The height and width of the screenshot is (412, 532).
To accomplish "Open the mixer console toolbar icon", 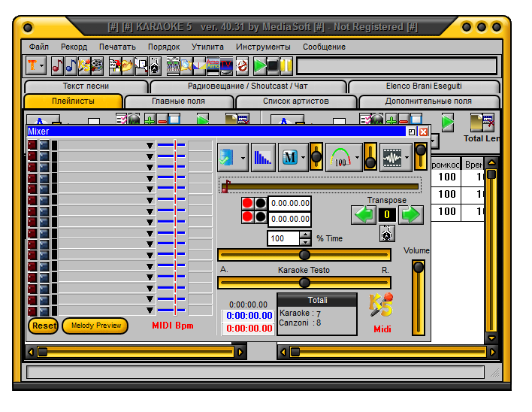I will click(173, 65).
